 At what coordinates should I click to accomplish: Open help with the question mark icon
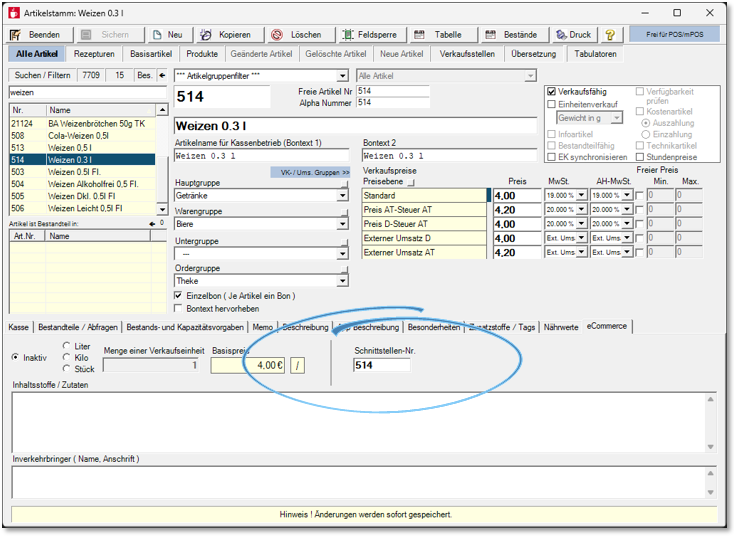pyautogui.click(x=610, y=34)
